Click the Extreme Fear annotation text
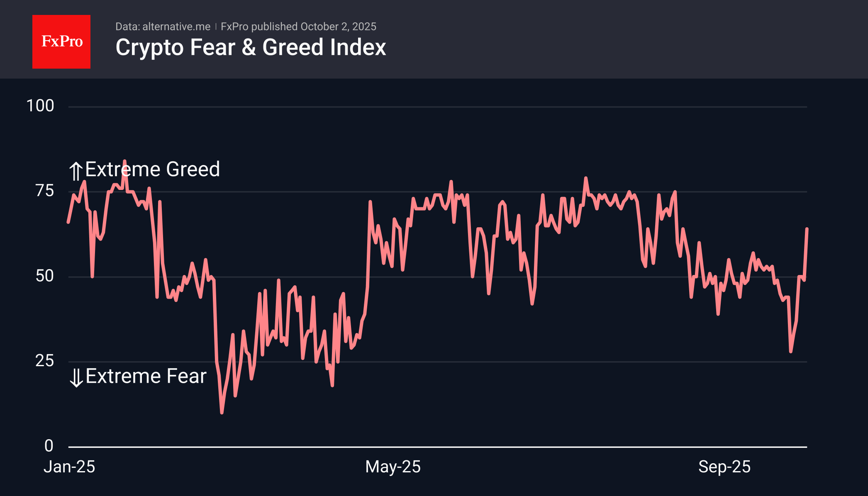The width and height of the screenshot is (868, 496). pyautogui.click(x=146, y=376)
